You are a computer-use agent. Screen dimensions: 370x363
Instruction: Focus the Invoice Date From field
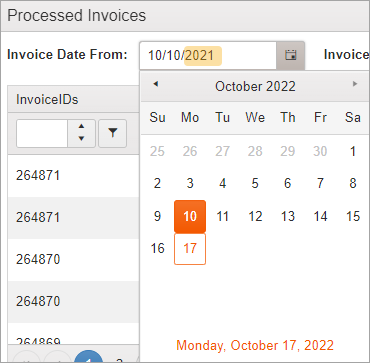click(x=208, y=55)
